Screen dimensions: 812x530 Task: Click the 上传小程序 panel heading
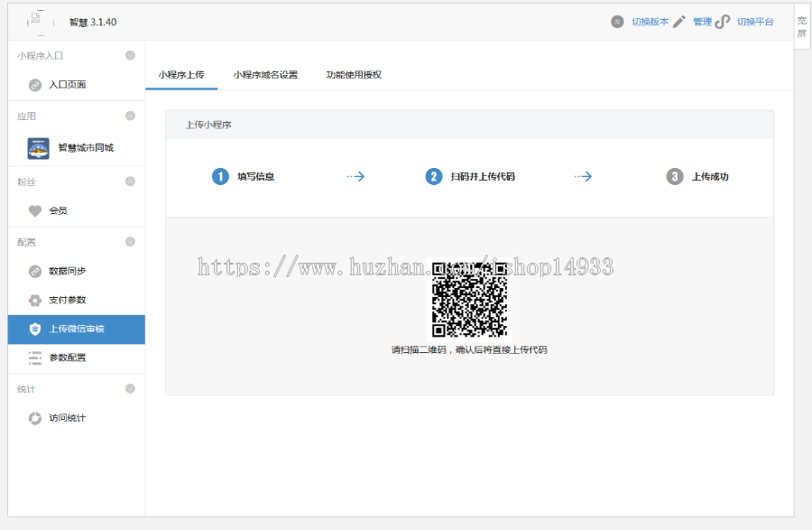(x=208, y=125)
